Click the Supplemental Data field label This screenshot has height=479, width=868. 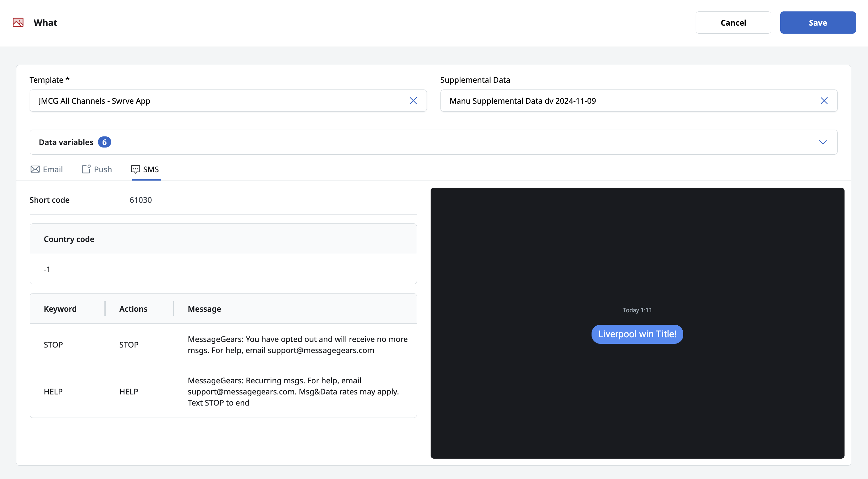tap(475, 80)
